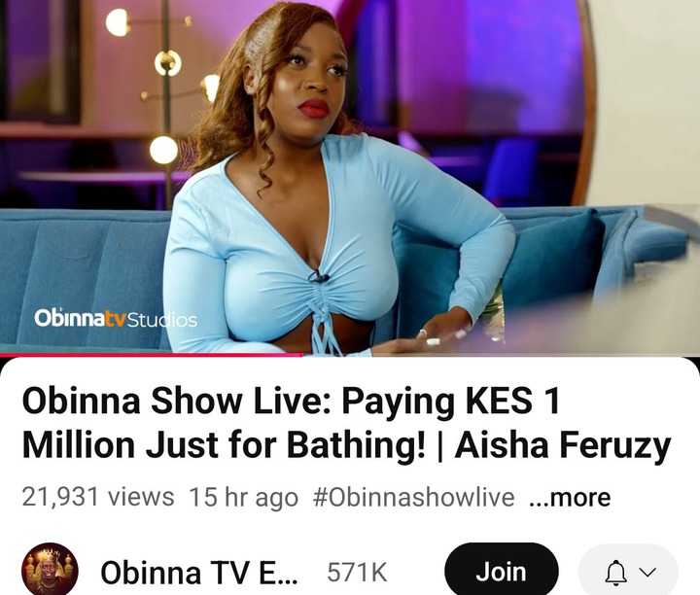The image size is (700, 595).
Task: Tap the 15 hr ago upload time
Action: coord(243,497)
